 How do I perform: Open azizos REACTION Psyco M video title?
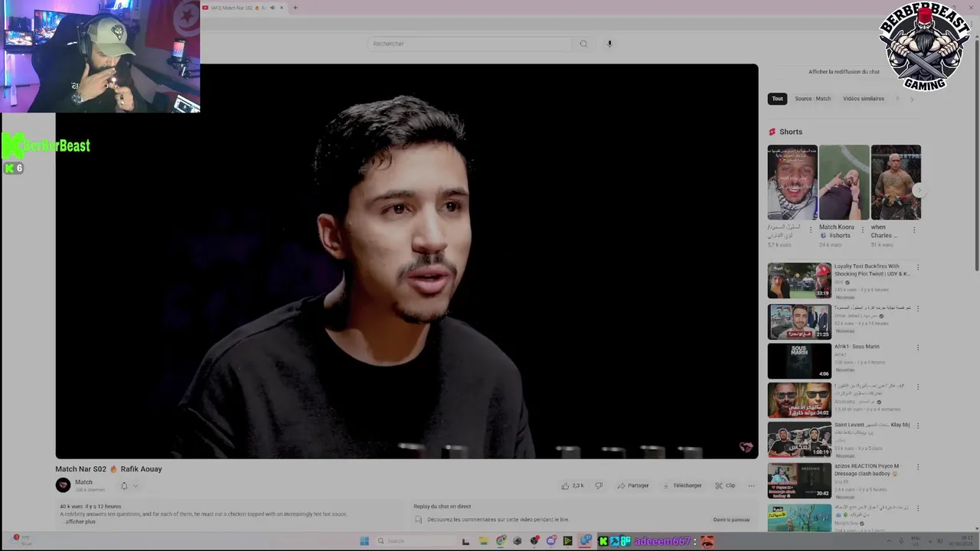point(867,469)
